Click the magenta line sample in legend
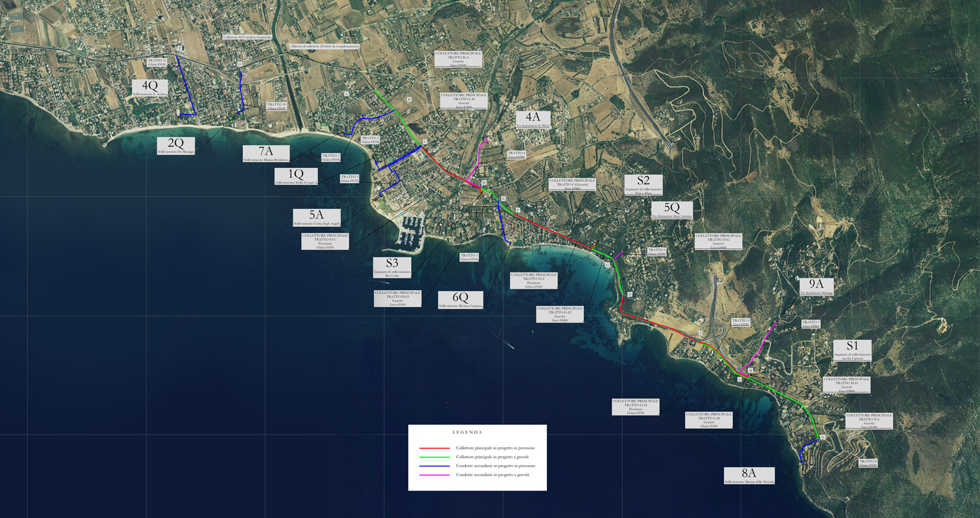980x518 pixels. 433,475
